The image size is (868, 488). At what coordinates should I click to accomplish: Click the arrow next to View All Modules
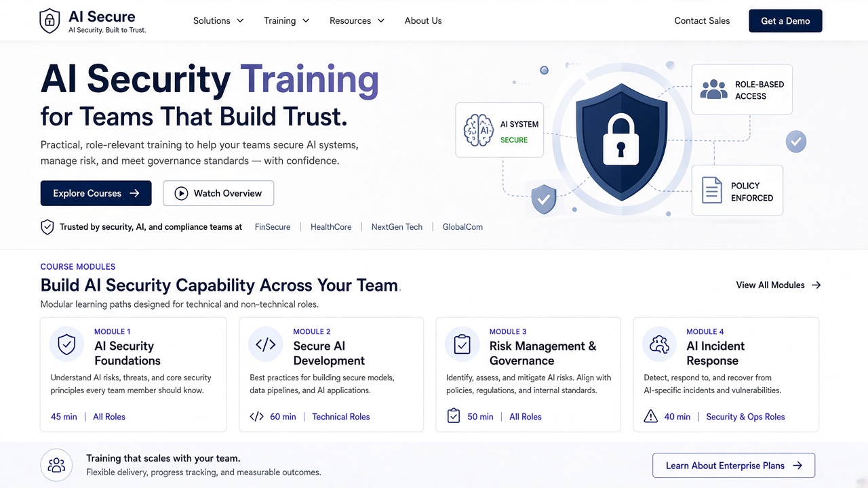[816, 285]
